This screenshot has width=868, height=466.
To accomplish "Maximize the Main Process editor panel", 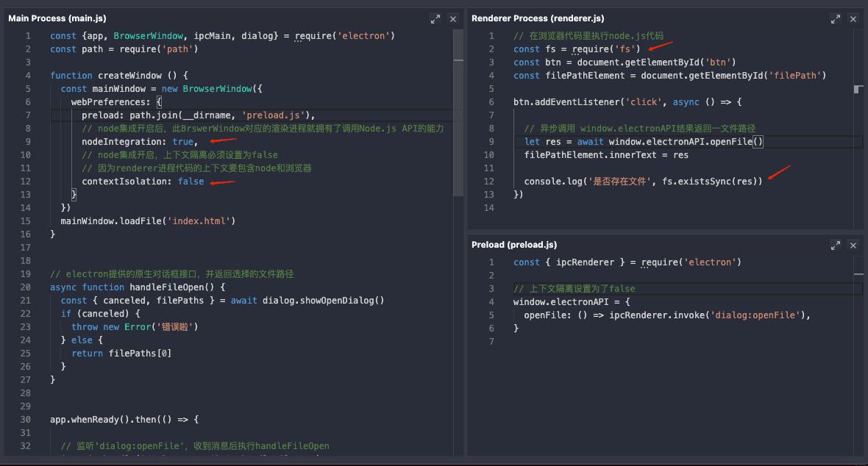I will coord(435,18).
